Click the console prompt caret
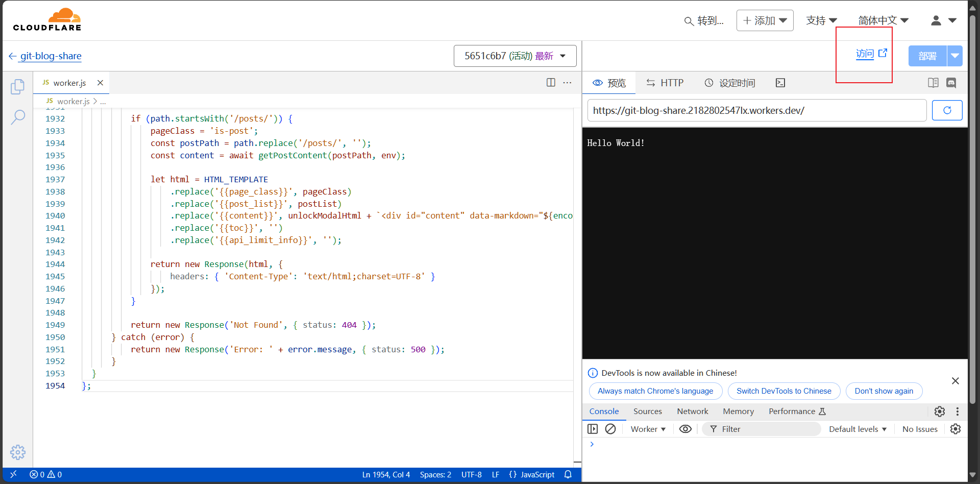Screen dimensions: 980x484 [x=592, y=444]
